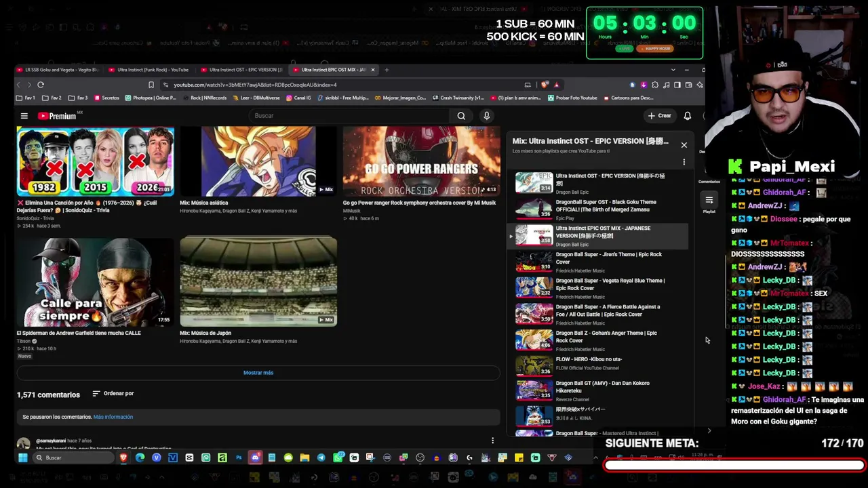Open the Mix: Música de Japón thumbnail

pos(258,281)
